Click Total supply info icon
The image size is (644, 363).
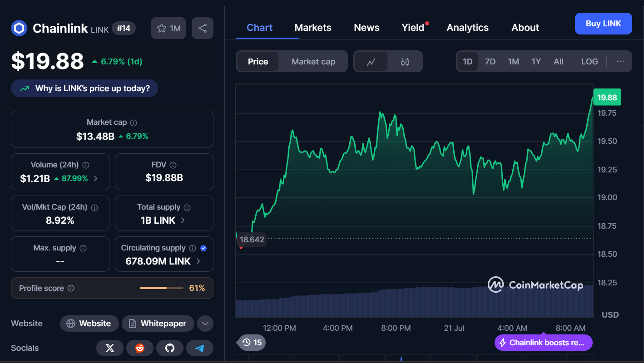coord(187,207)
